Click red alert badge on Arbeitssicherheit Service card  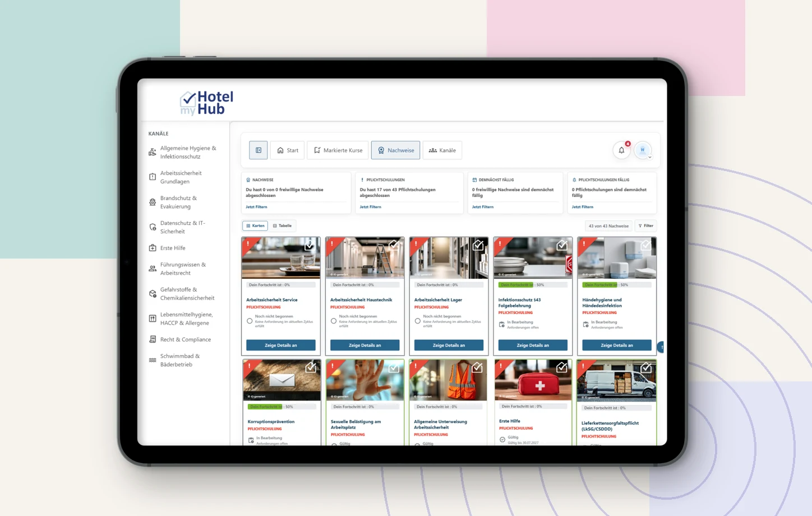coord(248,244)
